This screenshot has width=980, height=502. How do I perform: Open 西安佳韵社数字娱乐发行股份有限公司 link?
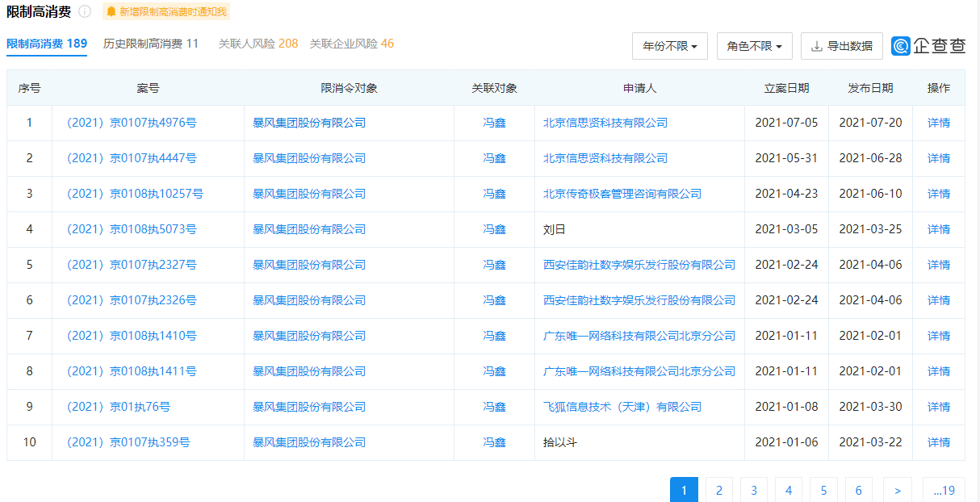639,264
